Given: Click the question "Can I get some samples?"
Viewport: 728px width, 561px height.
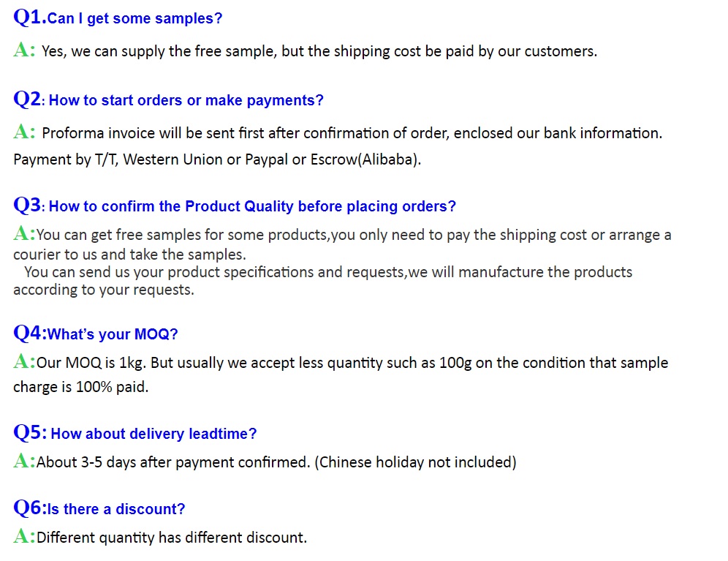Looking at the screenshot, I should point(134,19).
